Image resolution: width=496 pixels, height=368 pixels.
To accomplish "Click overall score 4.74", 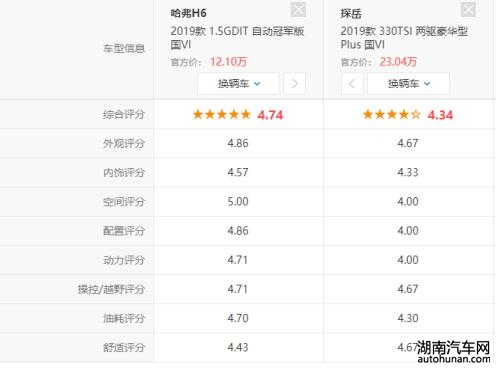I will [270, 115].
